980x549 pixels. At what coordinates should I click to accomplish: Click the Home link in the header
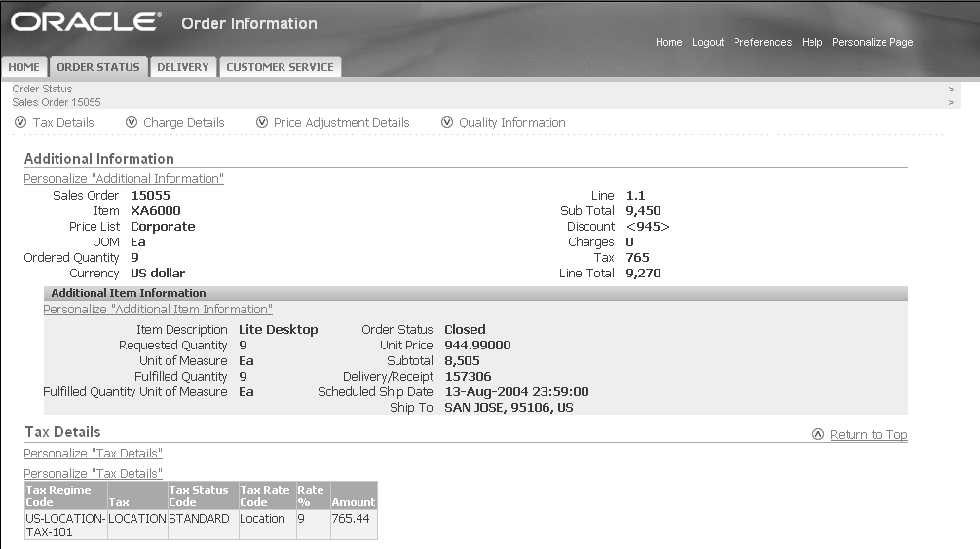(668, 42)
